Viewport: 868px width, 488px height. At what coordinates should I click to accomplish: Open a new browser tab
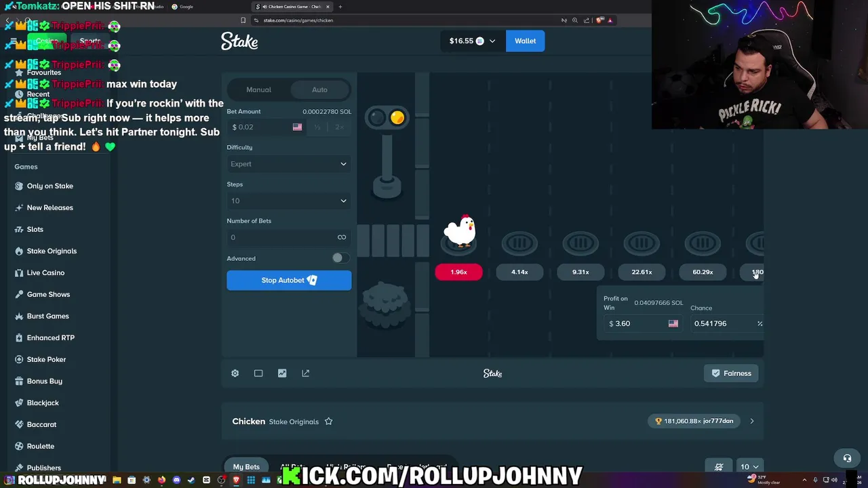pos(340,7)
